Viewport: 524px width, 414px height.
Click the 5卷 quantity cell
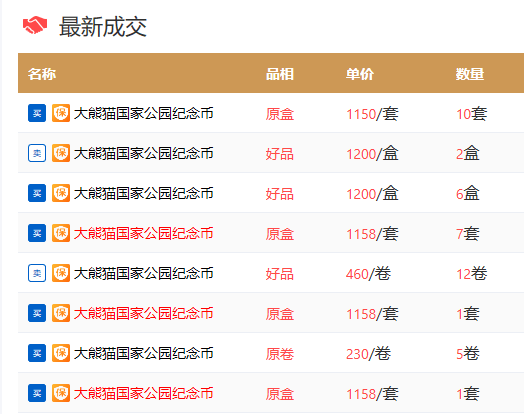point(468,354)
